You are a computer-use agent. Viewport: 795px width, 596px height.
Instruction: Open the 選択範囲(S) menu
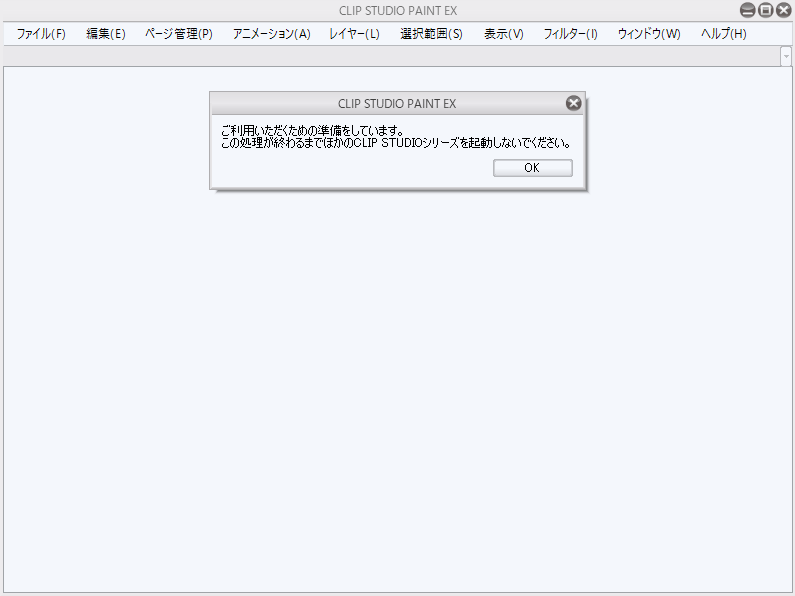coord(431,34)
